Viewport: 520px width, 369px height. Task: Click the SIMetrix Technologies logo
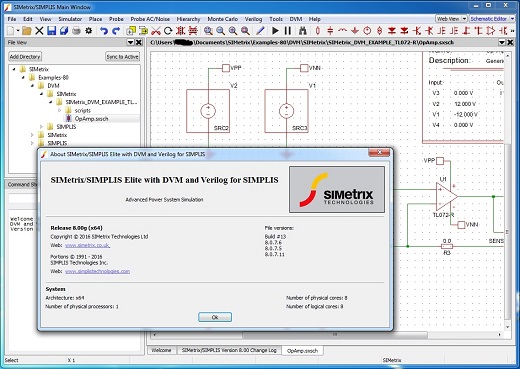point(337,189)
